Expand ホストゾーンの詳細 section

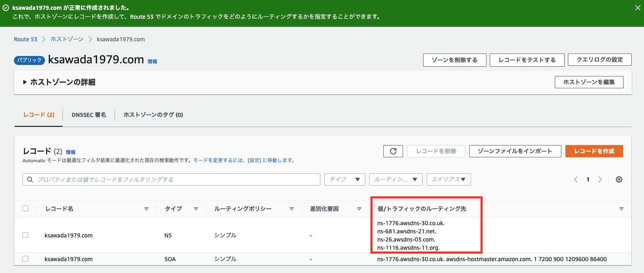click(x=59, y=82)
